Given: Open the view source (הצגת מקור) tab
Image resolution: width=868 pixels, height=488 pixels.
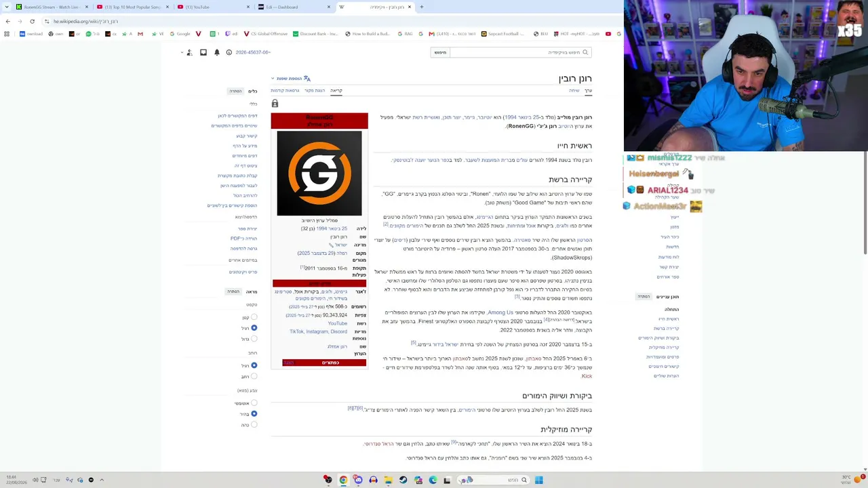Looking at the screenshot, I should (315, 91).
